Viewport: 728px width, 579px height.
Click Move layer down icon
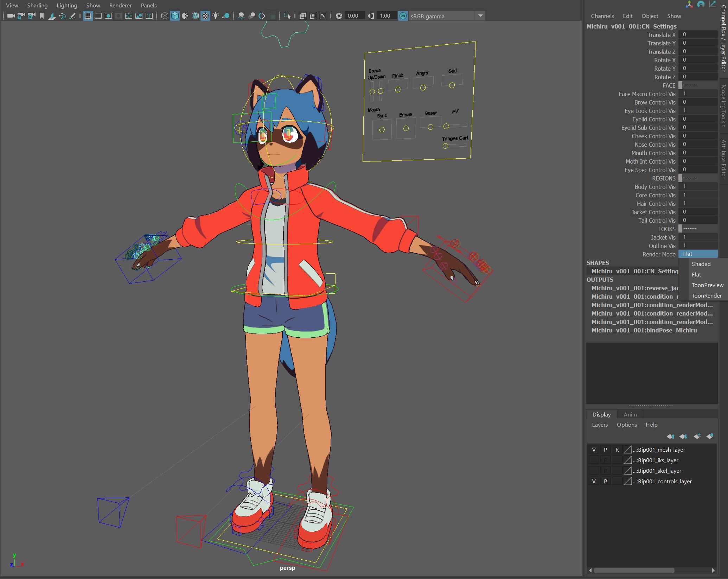click(683, 436)
